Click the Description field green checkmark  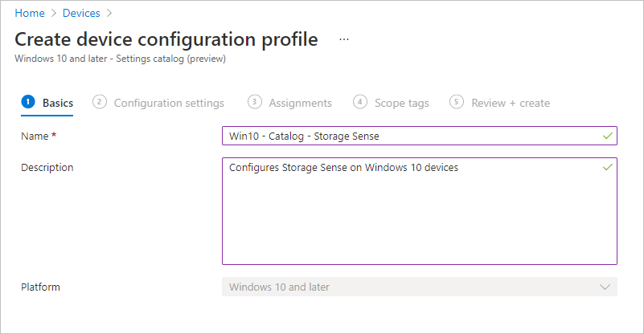click(608, 168)
